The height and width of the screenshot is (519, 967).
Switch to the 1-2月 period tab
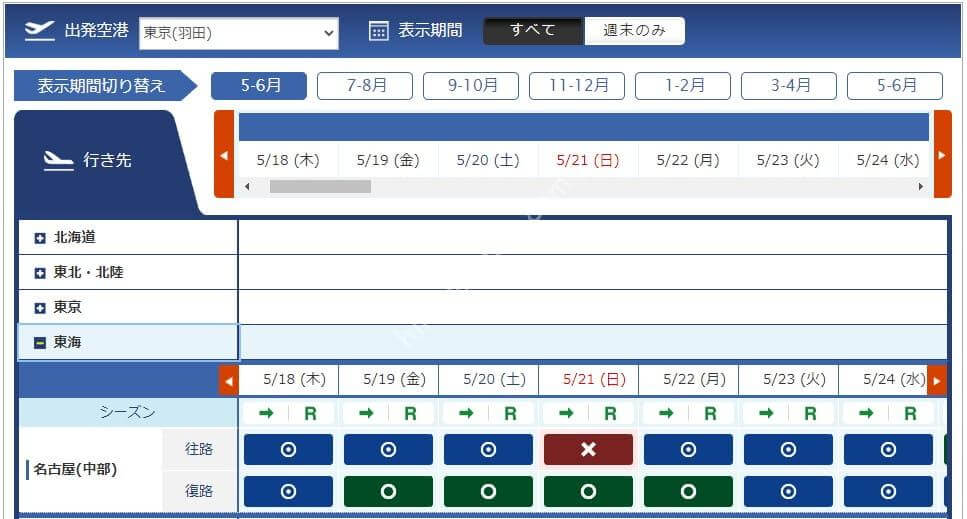tap(683, 86)
